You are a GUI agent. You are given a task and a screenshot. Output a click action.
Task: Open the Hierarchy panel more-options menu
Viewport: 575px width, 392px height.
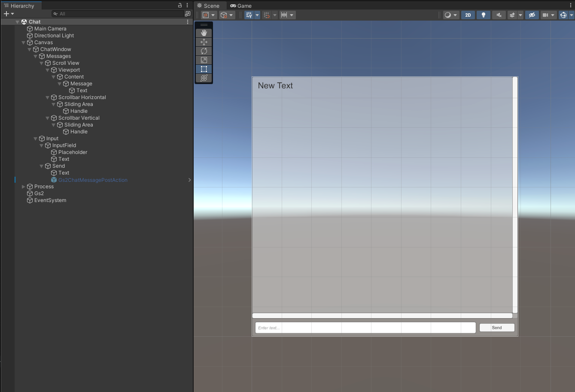187,6
